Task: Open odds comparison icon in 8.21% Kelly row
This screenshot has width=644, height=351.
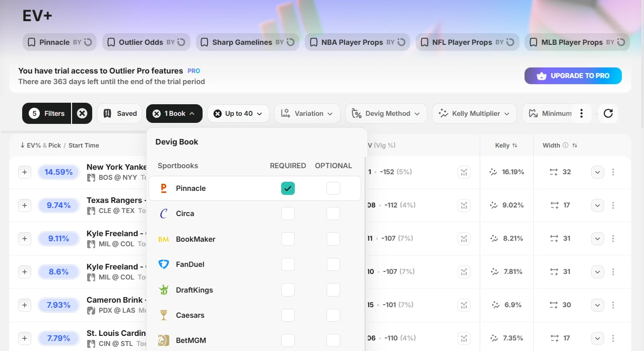Action: click(464, 239)
